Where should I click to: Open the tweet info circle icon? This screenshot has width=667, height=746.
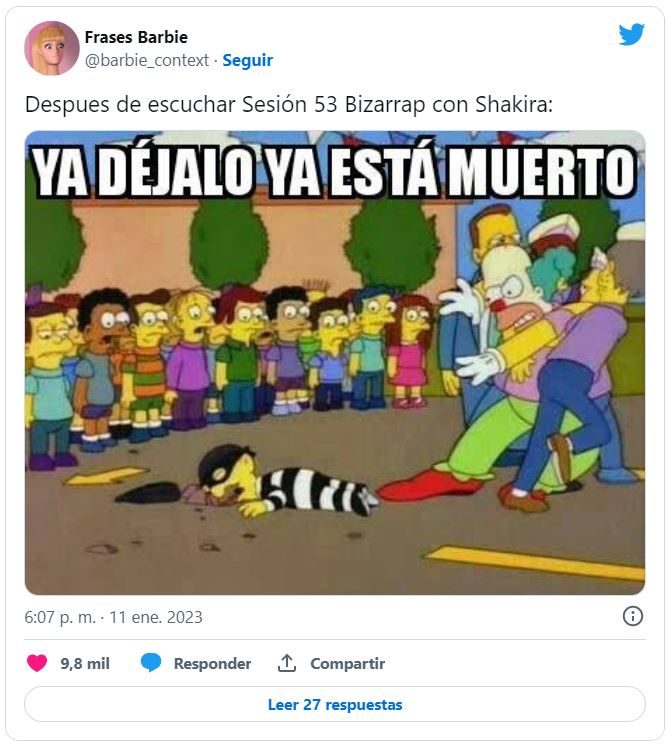click(x=632, y=616)
